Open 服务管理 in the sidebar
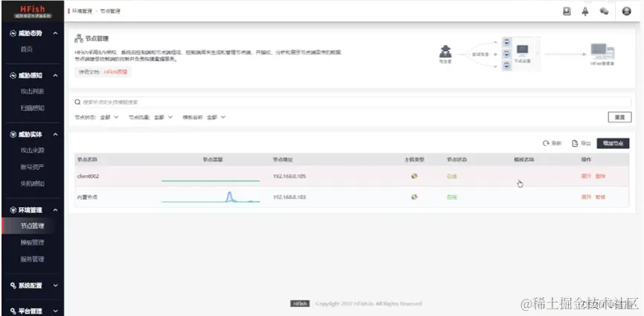The image size is (644, 316). click(32, 259)
